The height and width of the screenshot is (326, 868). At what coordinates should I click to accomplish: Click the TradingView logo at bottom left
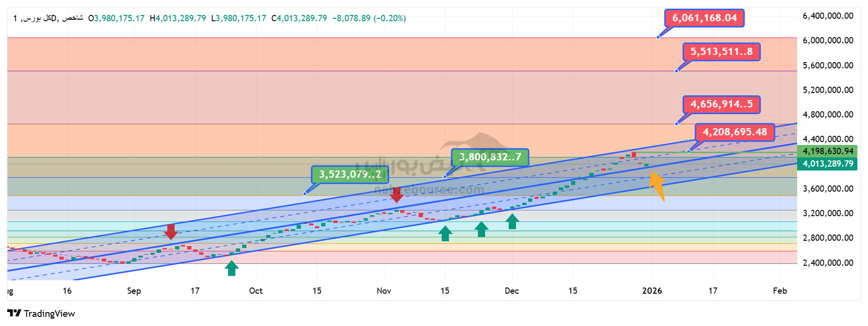[41, 313]
